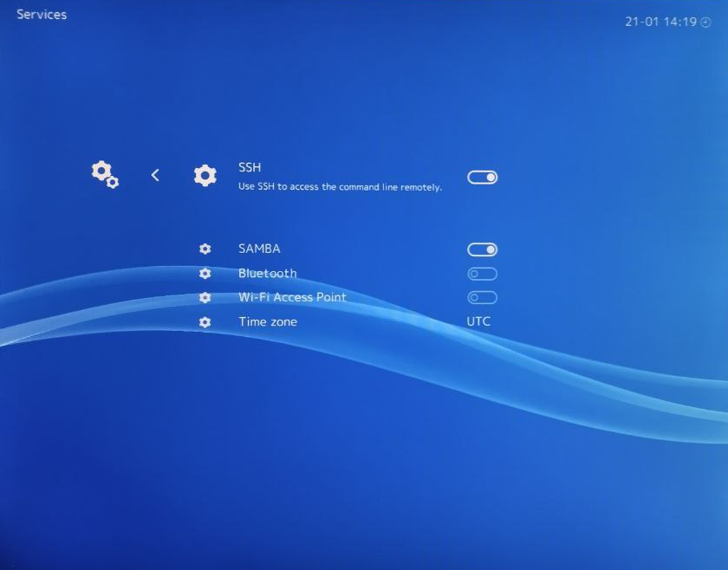Enable the Bluetooth toggle
The height and width of the screenshot is (570, 728).
[x=483, y=274]
